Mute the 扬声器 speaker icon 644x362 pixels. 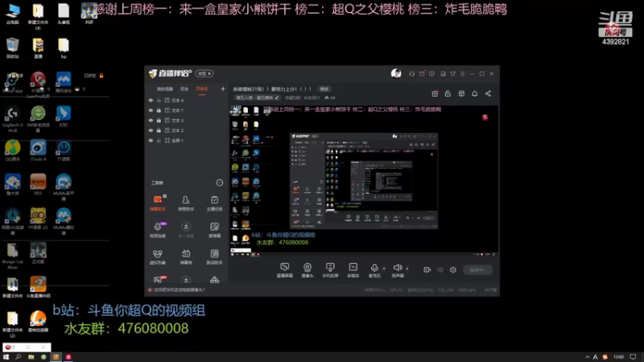click(397, 268)
